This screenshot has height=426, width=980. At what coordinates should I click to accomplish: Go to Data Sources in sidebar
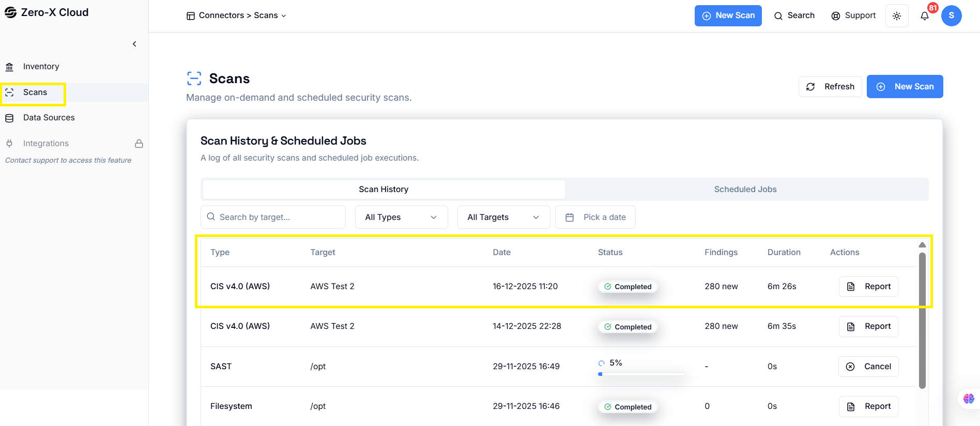tap(49, 118)
